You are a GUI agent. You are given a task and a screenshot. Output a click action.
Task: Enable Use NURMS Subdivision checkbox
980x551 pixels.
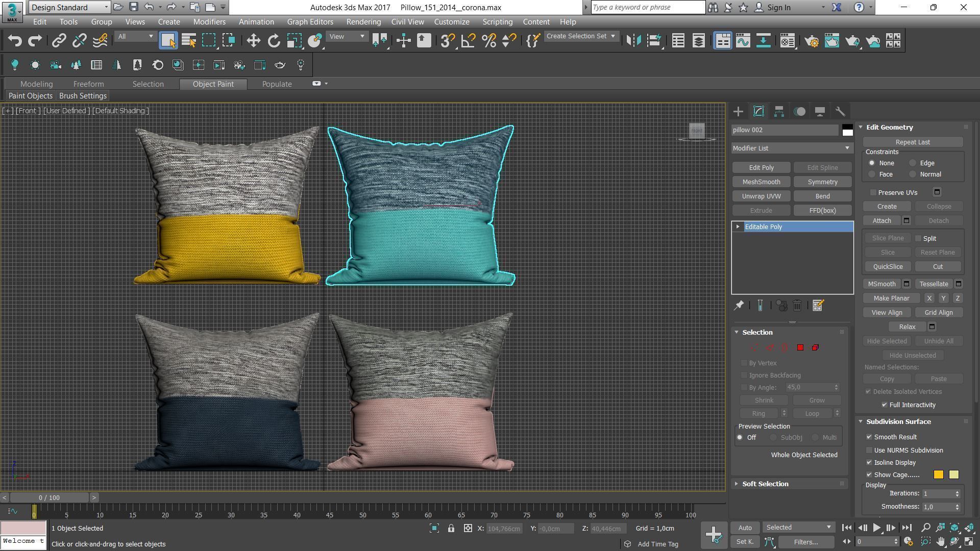coord(869,450)
